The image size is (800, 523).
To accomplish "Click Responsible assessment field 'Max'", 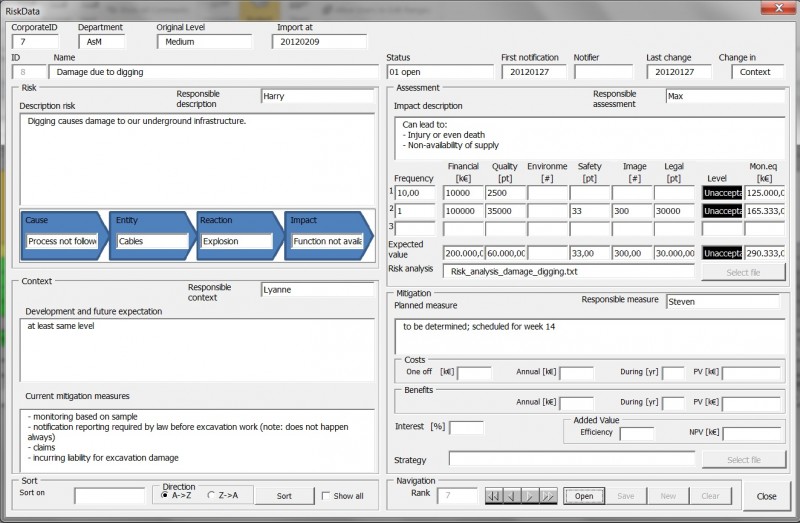I will pos(725,96).
